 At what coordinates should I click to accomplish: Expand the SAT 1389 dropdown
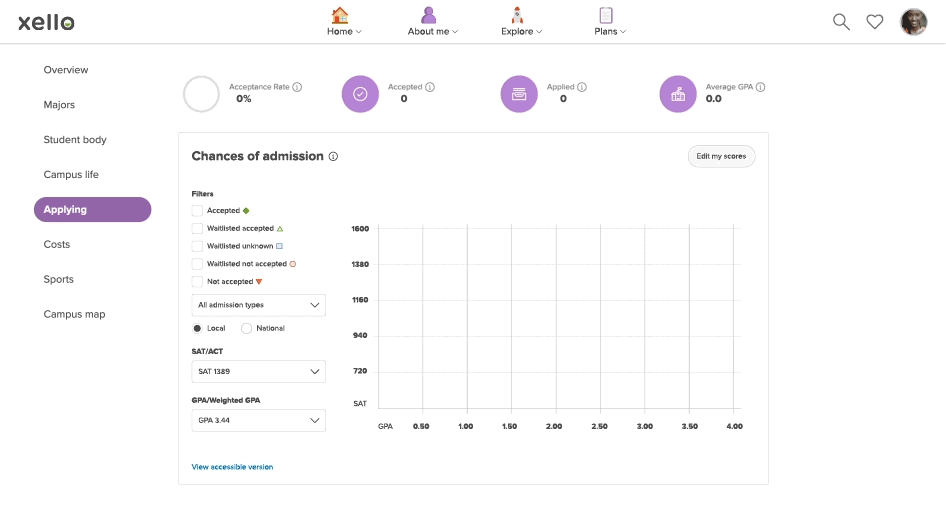[x=258, y=371]
